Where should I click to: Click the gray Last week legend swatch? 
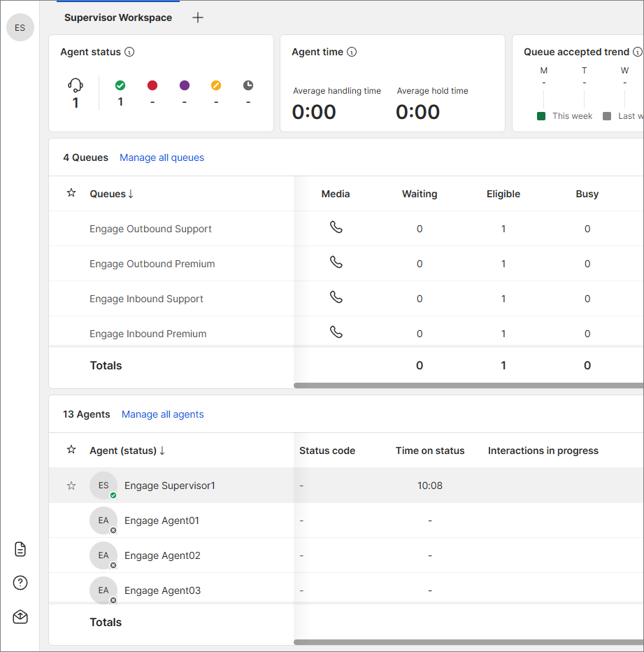(607, 116)
